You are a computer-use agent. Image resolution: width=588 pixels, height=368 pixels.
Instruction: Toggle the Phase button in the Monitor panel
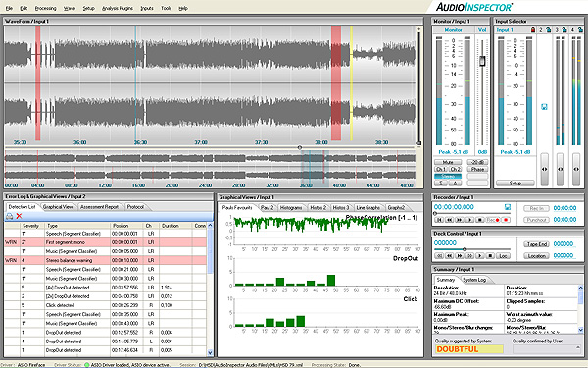tap(477, 169)
